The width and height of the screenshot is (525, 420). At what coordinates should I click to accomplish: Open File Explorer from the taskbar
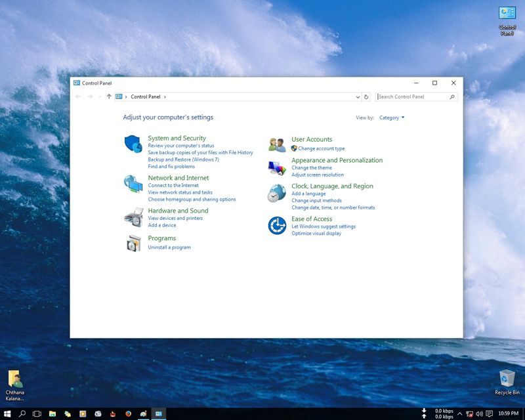52,414
